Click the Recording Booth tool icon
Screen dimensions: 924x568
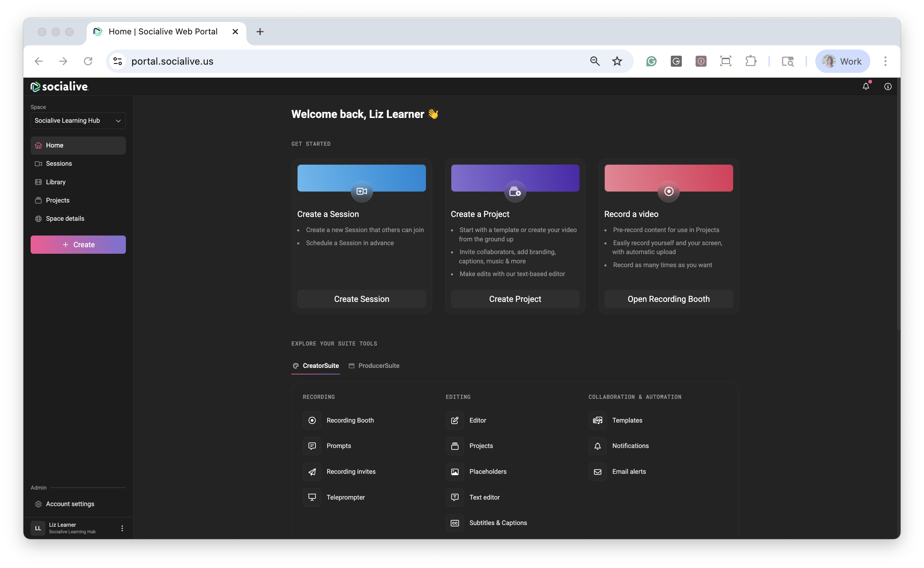click(312, 420)
